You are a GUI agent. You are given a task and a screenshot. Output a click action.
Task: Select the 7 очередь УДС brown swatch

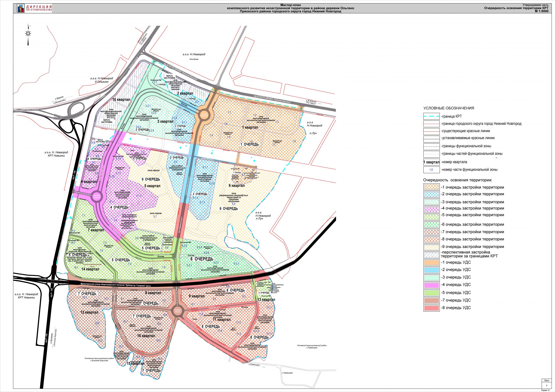(431, 301)
